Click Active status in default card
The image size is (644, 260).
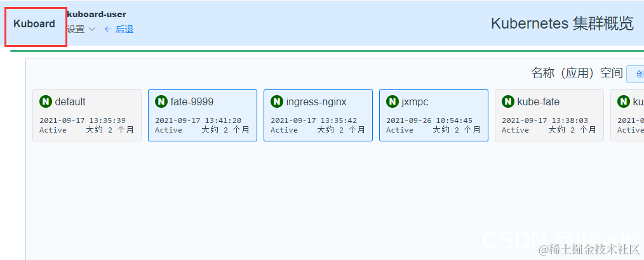pos(53,130)
